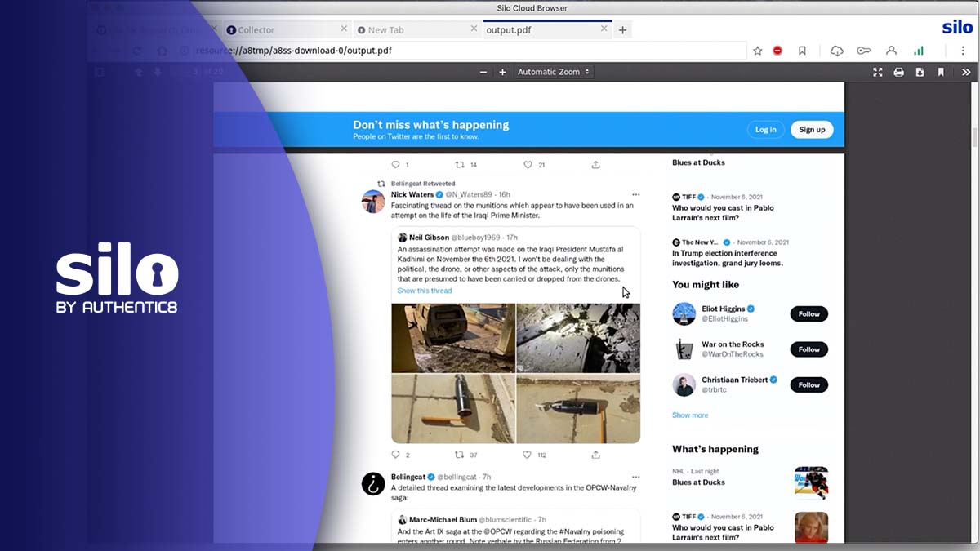This screenshot has width=980, height=551.
Task: Click the What's happening heading
Action: pyautogui.click(x=715, y=449)
